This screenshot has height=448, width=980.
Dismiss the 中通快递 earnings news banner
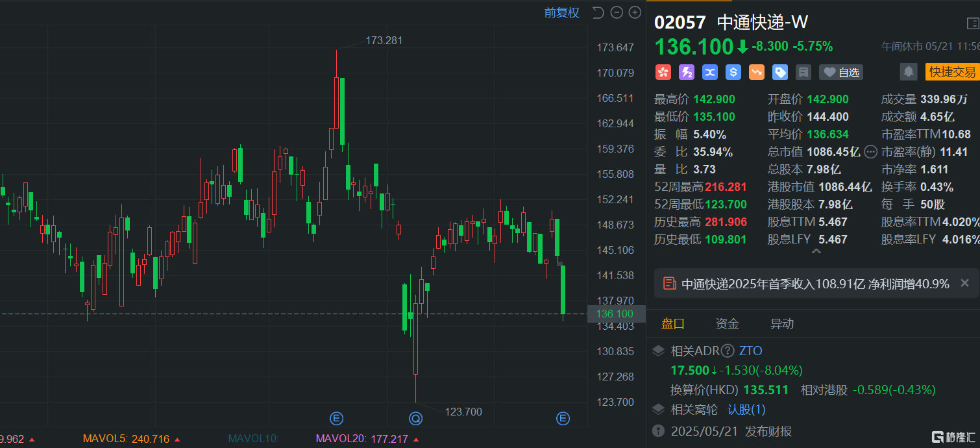click(964, 283)
